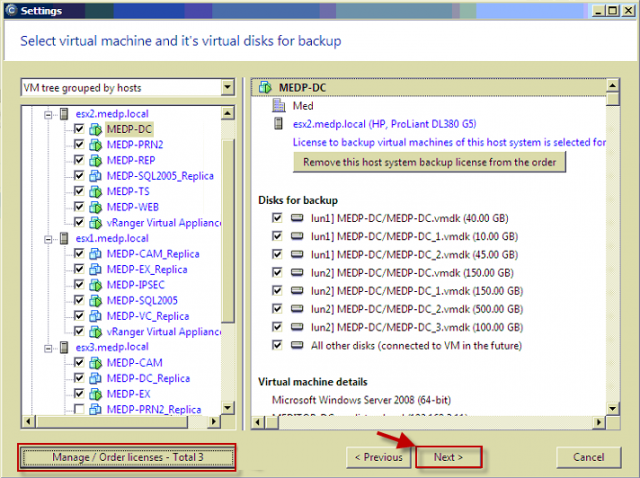Click the Med datacenter building icon
The image size is (640, 478).
tap(279, 106)
